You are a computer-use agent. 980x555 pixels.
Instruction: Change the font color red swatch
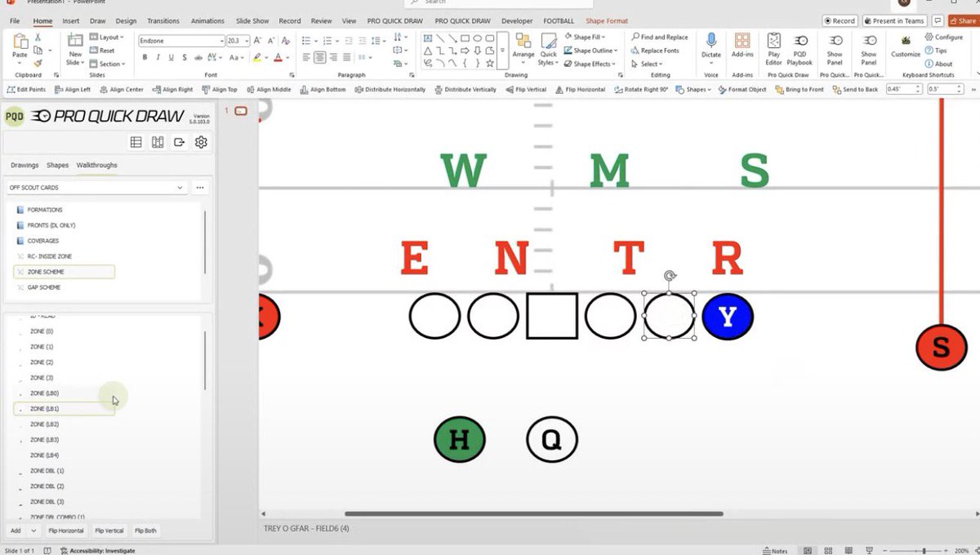(278, 58)
